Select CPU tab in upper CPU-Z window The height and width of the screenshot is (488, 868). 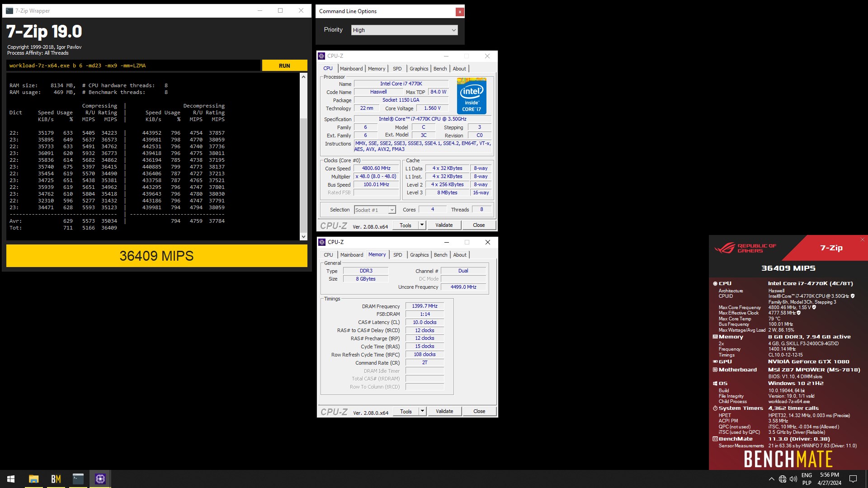click(x=328, y=68)
